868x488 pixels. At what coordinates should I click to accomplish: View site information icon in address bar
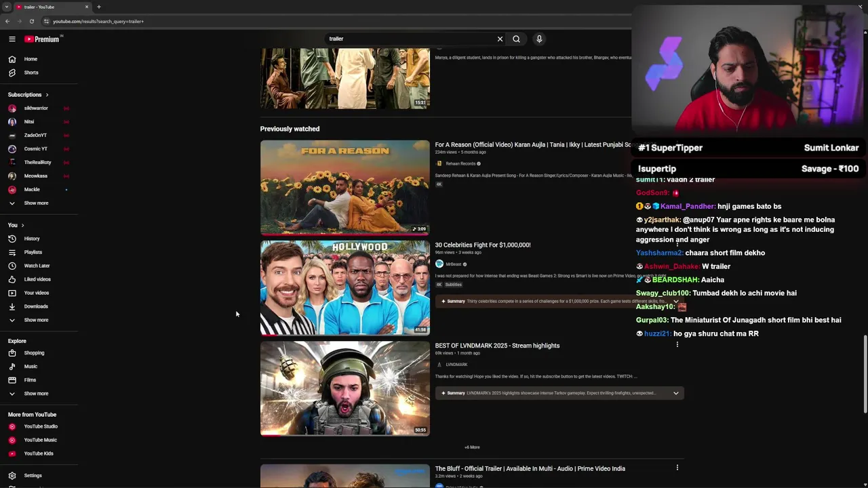46,21
